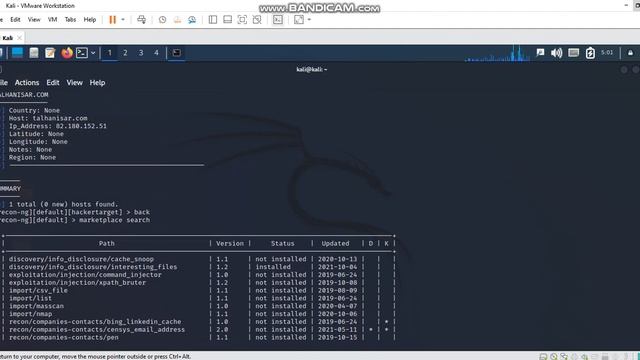The image size is (640, 360).
Task: Click the 'Host: talhanisar.com' line
Action: click(x=48, y=118)
